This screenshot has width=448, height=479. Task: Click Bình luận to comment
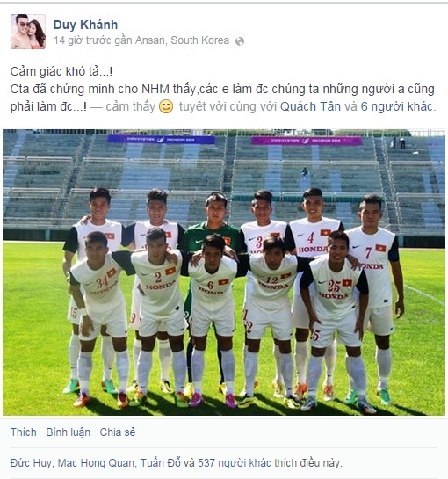pyautogui.click(x=68, y=432)
